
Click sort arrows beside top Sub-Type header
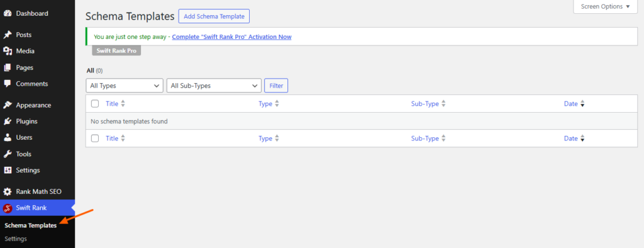(443, 104)
